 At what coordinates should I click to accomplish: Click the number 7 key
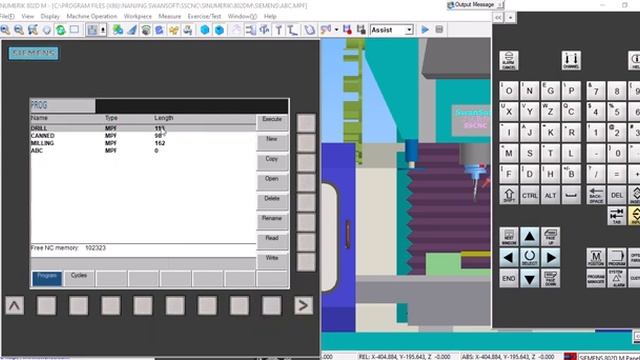click(x=596, y=91)
